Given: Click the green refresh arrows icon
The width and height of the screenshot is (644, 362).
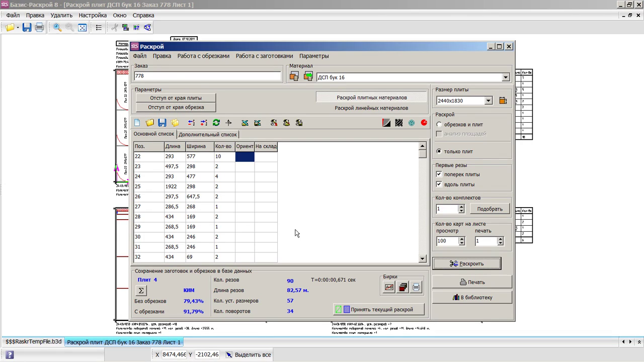Looking at the screenshot, I should pos(216,123).
